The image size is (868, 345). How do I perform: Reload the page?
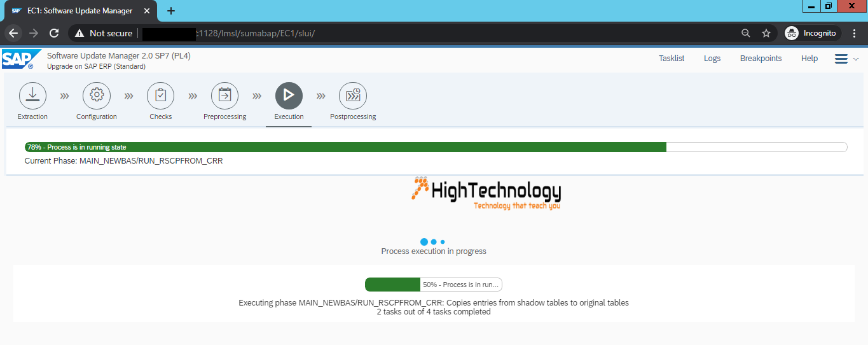click(55, 33)
